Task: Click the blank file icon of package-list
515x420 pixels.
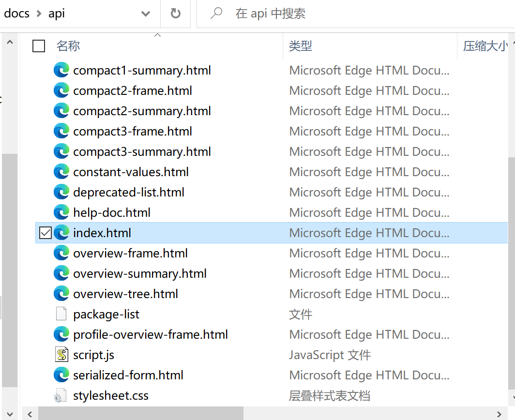Action: click(61, 314)
